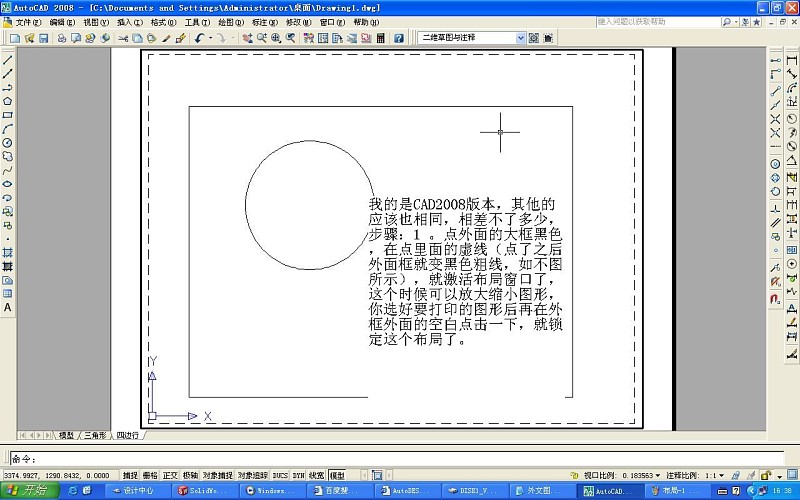Open the 插入(I) menu
This screenshot has width=800, height=500.
click(x=130, y=22)
